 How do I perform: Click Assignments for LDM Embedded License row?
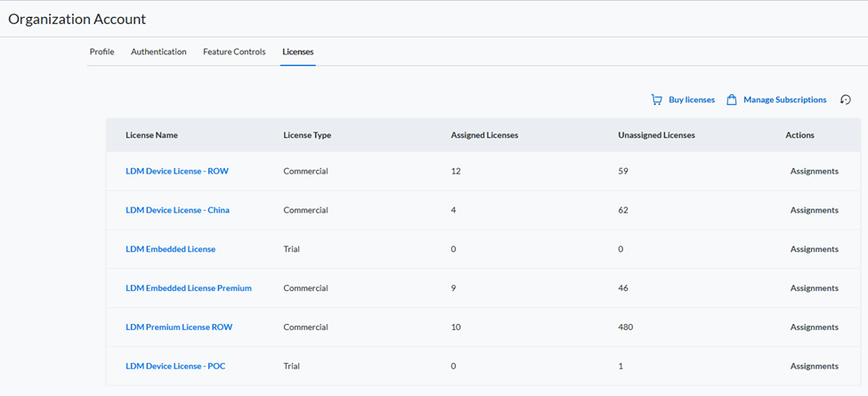click(815, 249)
